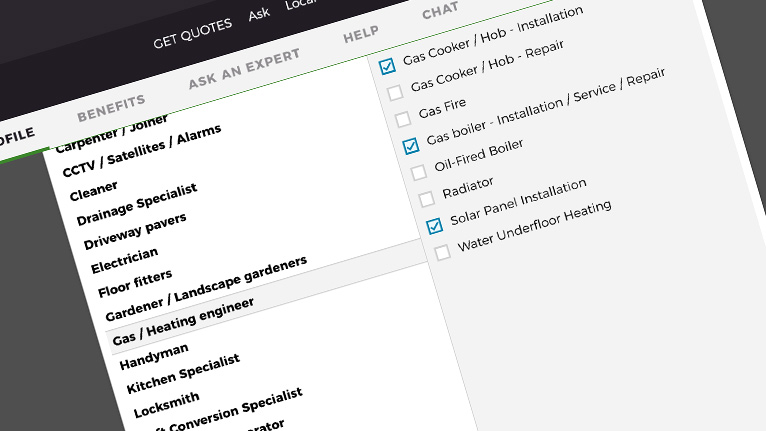The height and width of the screenshot is (431, 766).
Task: Uncheck Gas boiler - Installation / Service / Repair
Action: (x=411, y=146)
